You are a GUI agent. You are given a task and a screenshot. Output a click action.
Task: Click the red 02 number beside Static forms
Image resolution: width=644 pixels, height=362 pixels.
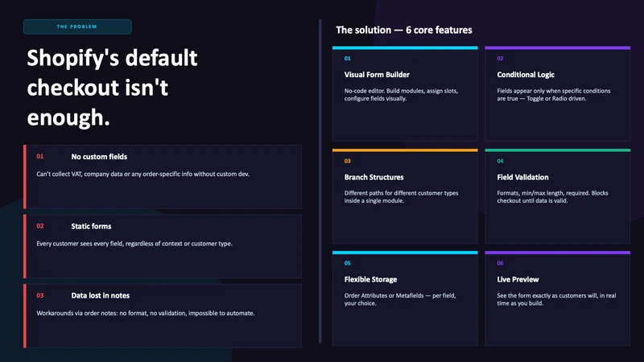[39, 226]
